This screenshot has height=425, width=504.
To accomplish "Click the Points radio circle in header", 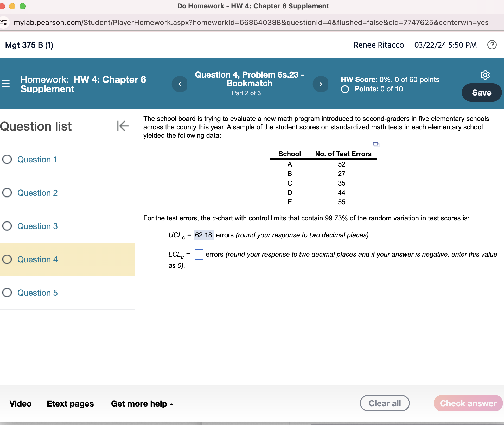I will tap(345, 89).
